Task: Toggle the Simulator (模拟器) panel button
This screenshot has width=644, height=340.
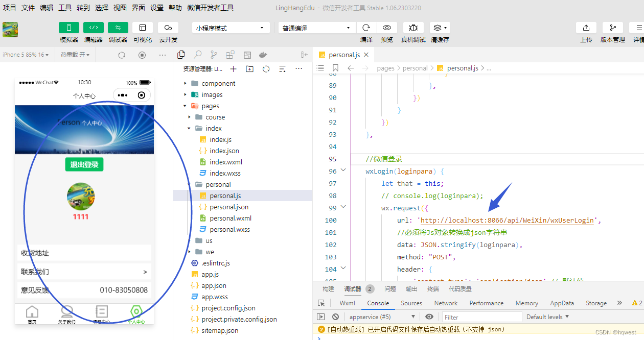Action: tap(69, 28)
